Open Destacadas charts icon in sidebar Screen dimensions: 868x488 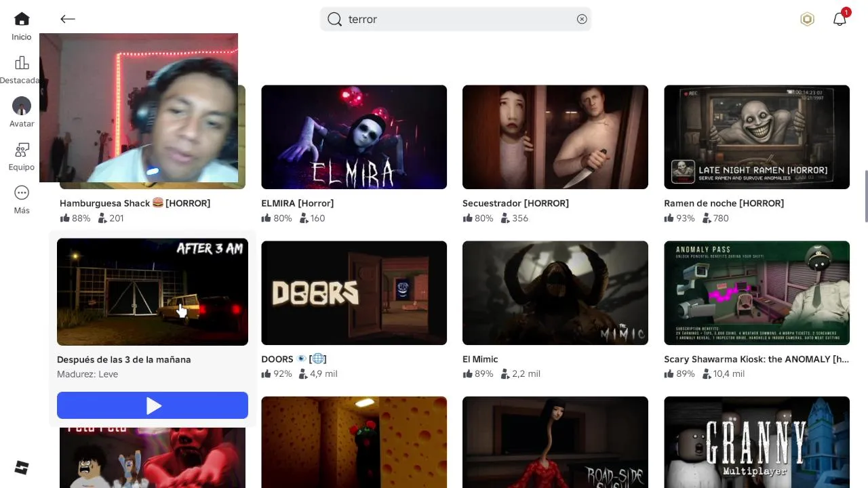22,63
